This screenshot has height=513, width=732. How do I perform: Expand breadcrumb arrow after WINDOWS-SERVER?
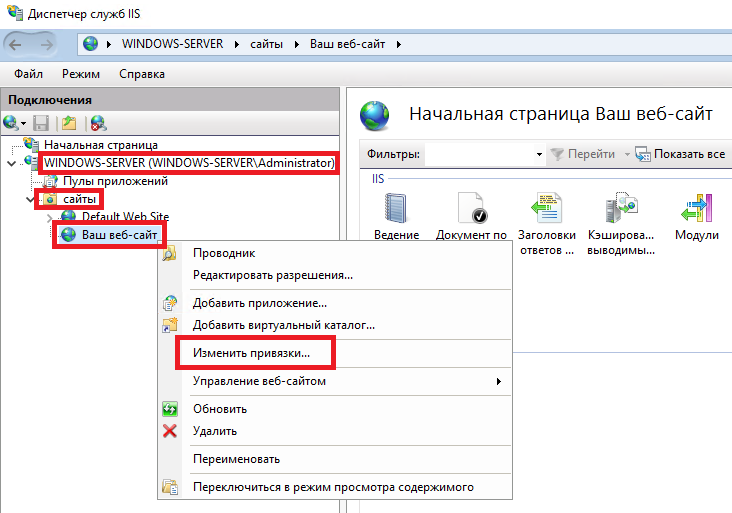pos(237,44)
